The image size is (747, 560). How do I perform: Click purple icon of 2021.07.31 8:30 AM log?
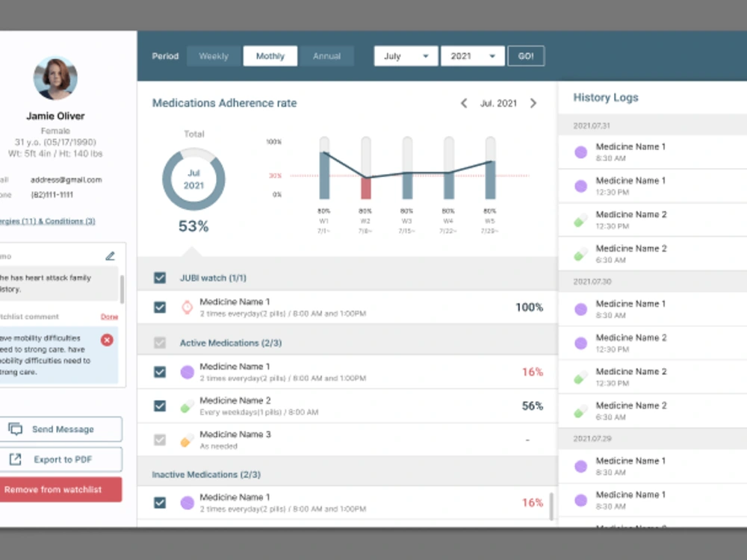pyautogui.click(x=580, y=152)
